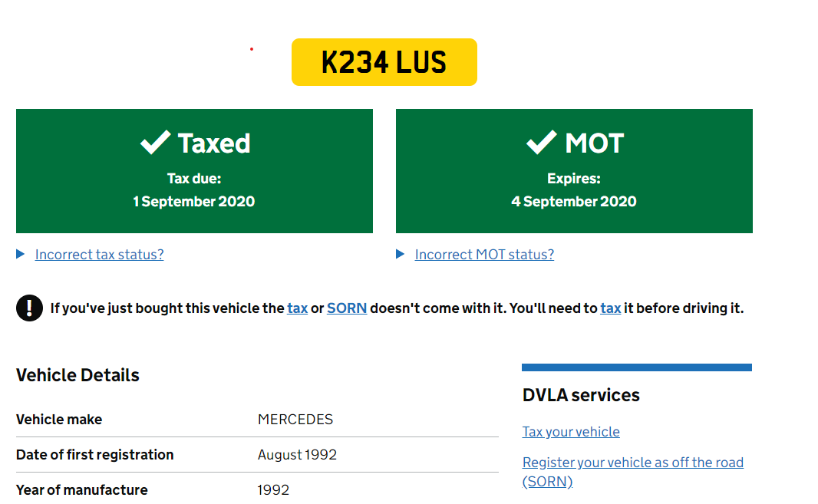Viewport: 818px width, 504px height.
Task: Open the Incorrect tax status? link
Action: coord(99,255)
